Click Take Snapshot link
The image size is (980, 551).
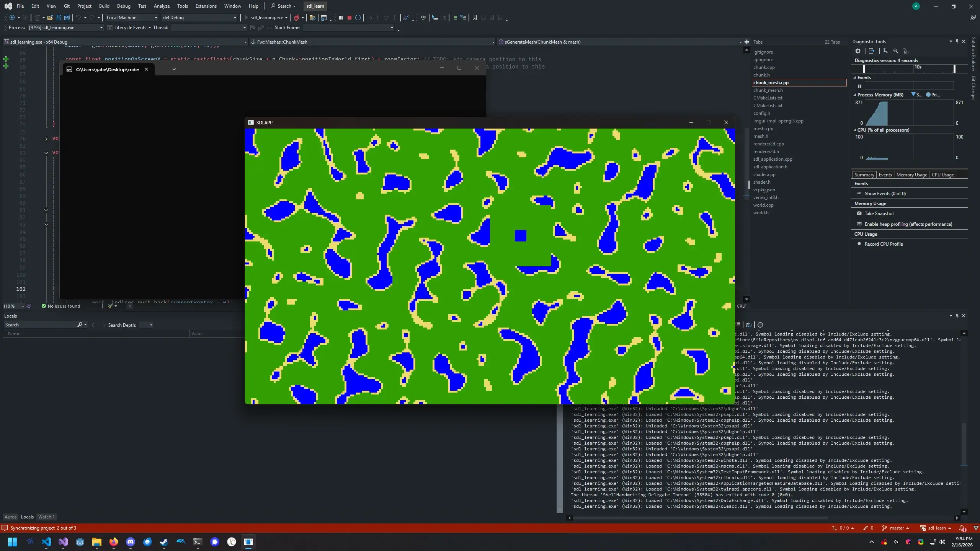(879, 214)
